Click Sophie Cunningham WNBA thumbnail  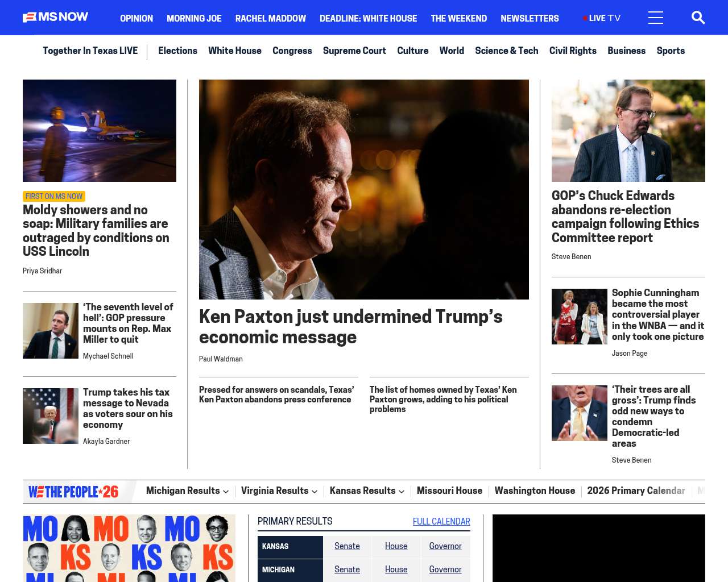[580, 317]
